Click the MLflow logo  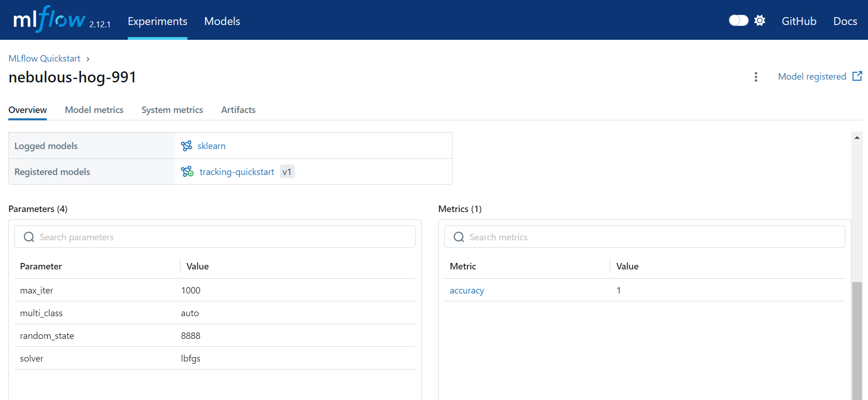[50, 19]
